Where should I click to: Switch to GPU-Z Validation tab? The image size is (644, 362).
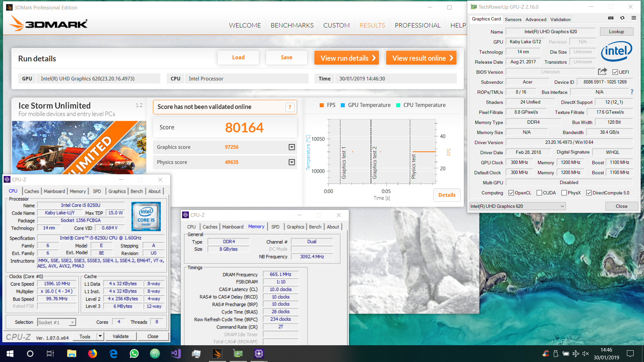tap(560, 19)
